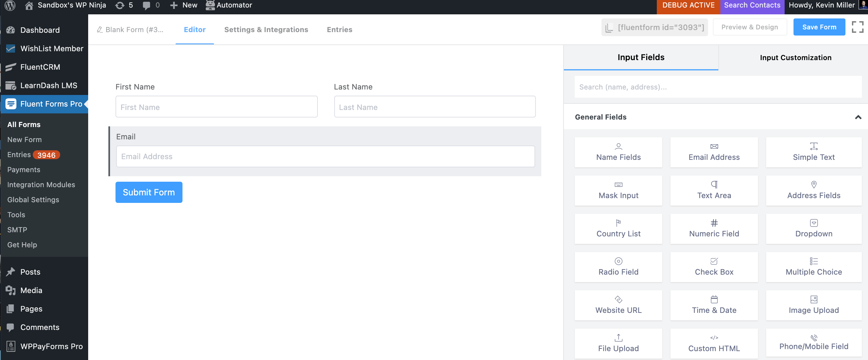Add the File Upload field
Image resolution: width=868 pixels, height=360 pixels.
(618, 344)
